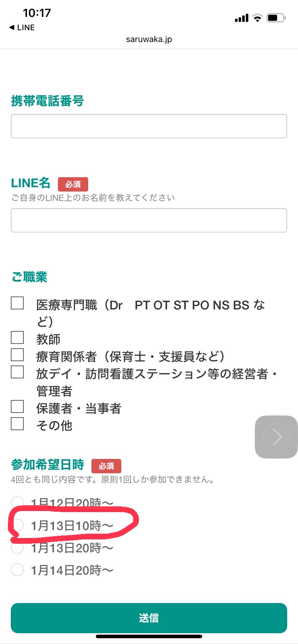
Task: Check the 医療専門職 occupation checkbox
Action: (17, 303)
